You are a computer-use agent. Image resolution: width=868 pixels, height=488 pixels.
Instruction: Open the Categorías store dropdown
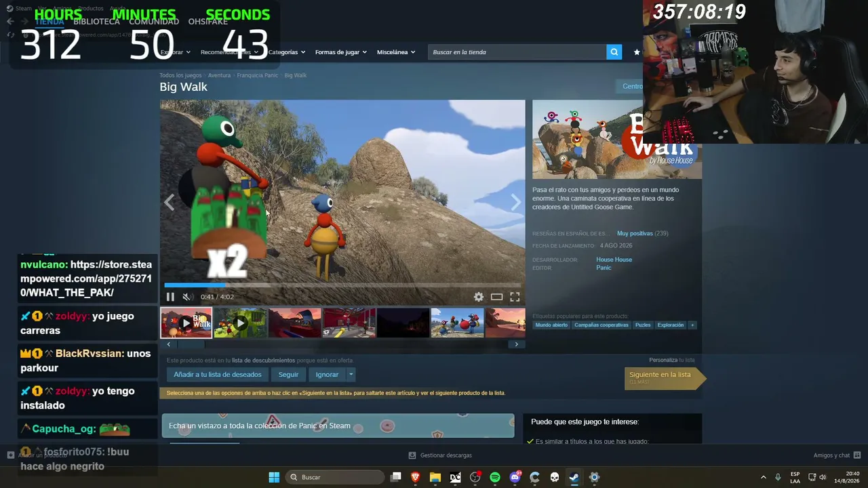(287, 52)
